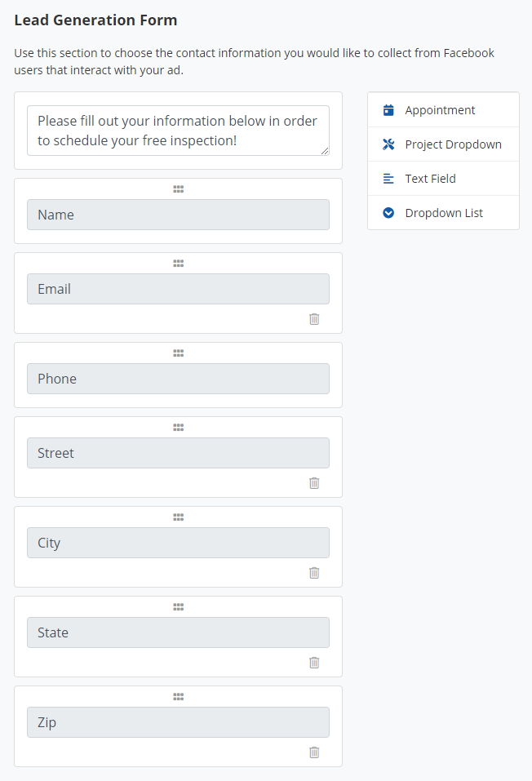Delete the State field using trash icon
The height and width of the screenshot is (781, 532).
tap(314, 663)
